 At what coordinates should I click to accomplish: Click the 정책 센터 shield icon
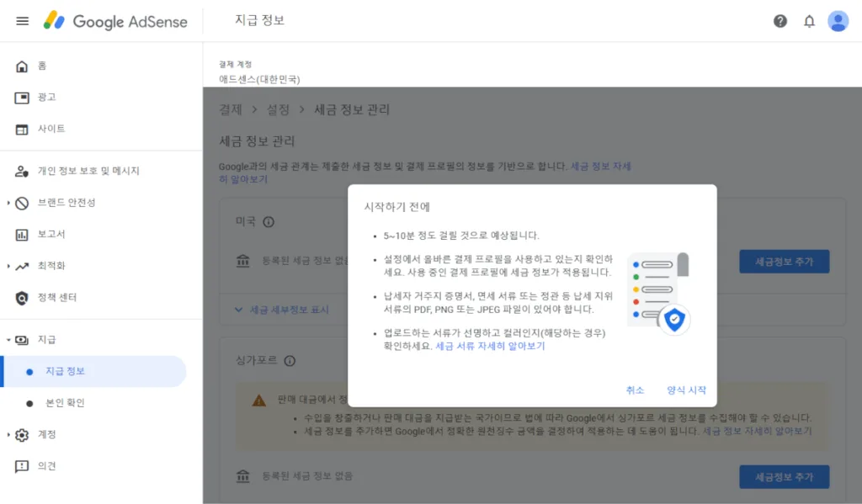click(22, 297)
